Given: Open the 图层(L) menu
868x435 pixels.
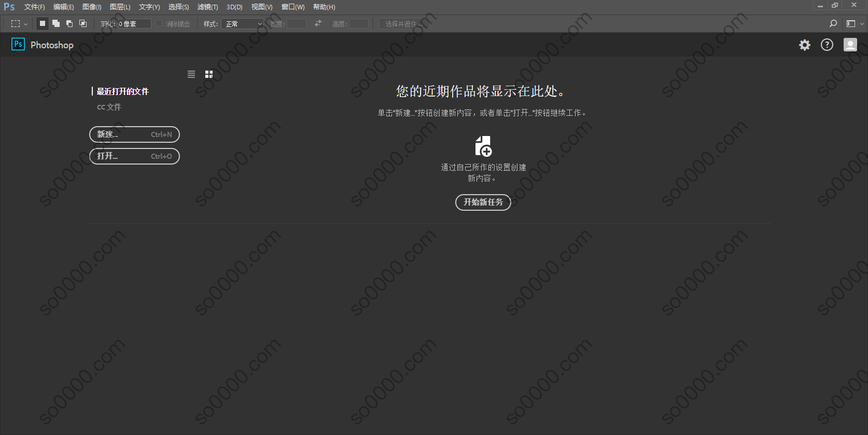Looking at the screenshot, I should 120,7.
